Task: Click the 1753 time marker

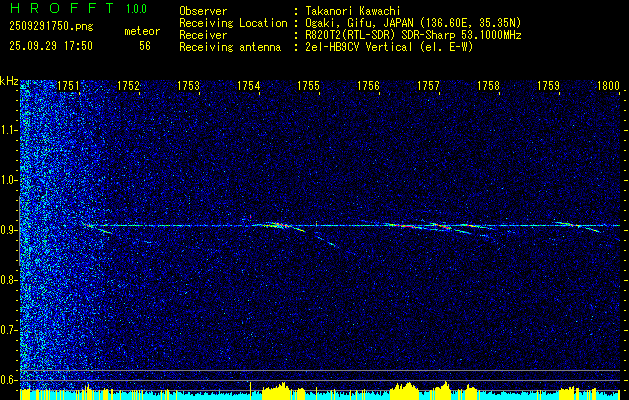Action: 189,86
